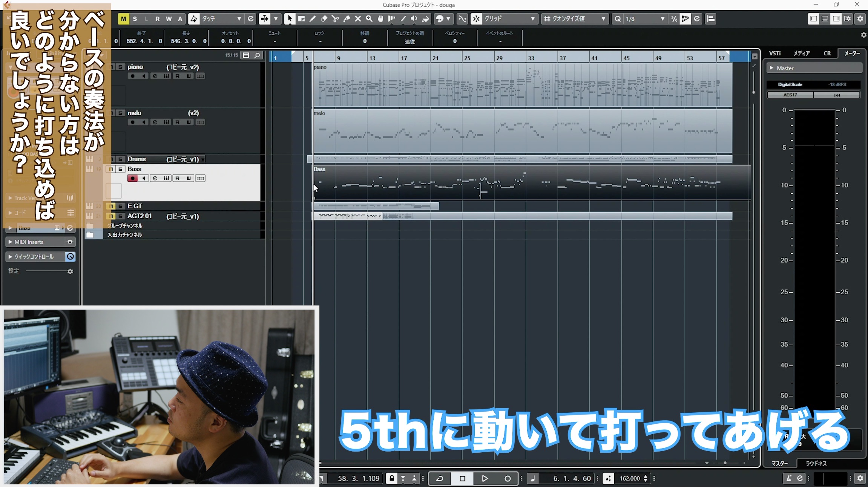
Task: Open Drums track version dropdown
Action: point(203,159)
